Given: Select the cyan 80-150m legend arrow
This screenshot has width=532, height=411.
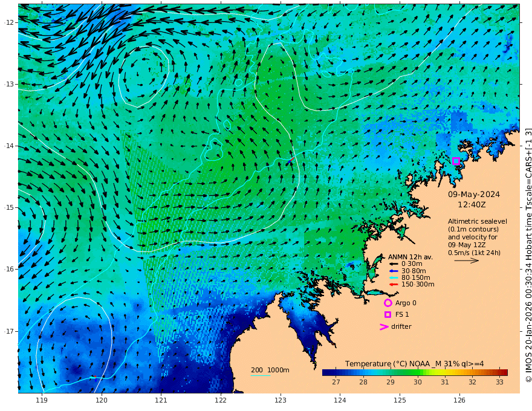Looking at the screenshot, I should click(394, 278).
